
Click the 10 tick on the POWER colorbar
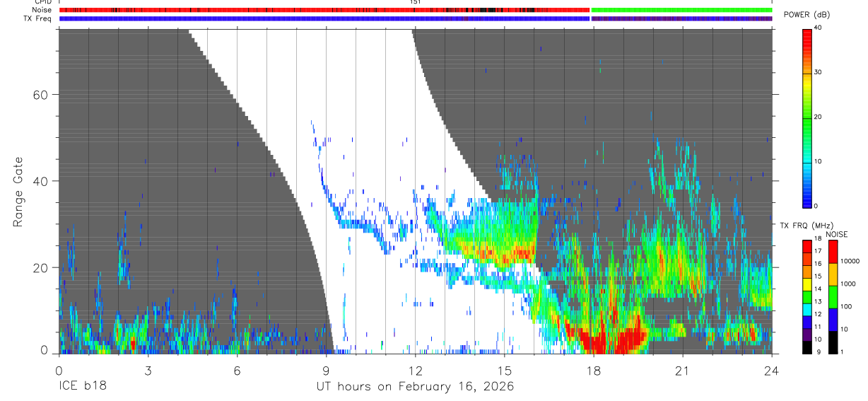pyautogui.click(x=817, y=161)
